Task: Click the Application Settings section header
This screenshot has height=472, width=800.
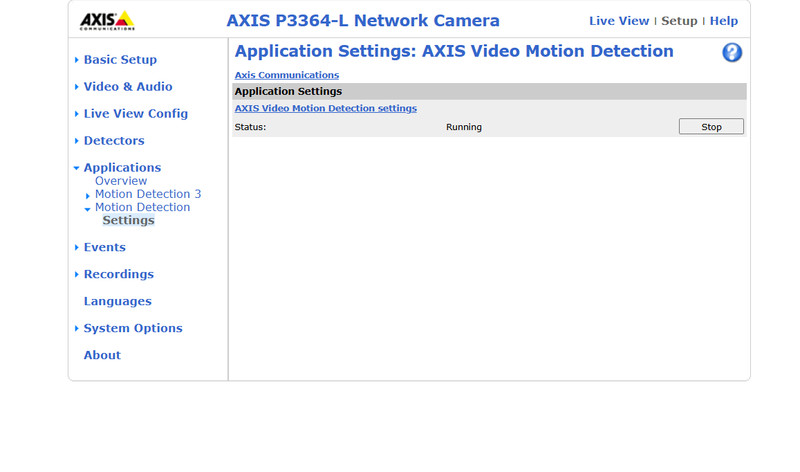Action: pyautogui.click(x=489, y=91)
